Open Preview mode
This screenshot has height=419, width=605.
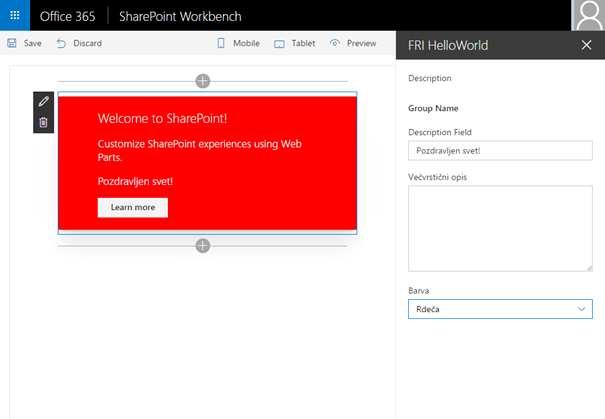click(x=353, y=44)
